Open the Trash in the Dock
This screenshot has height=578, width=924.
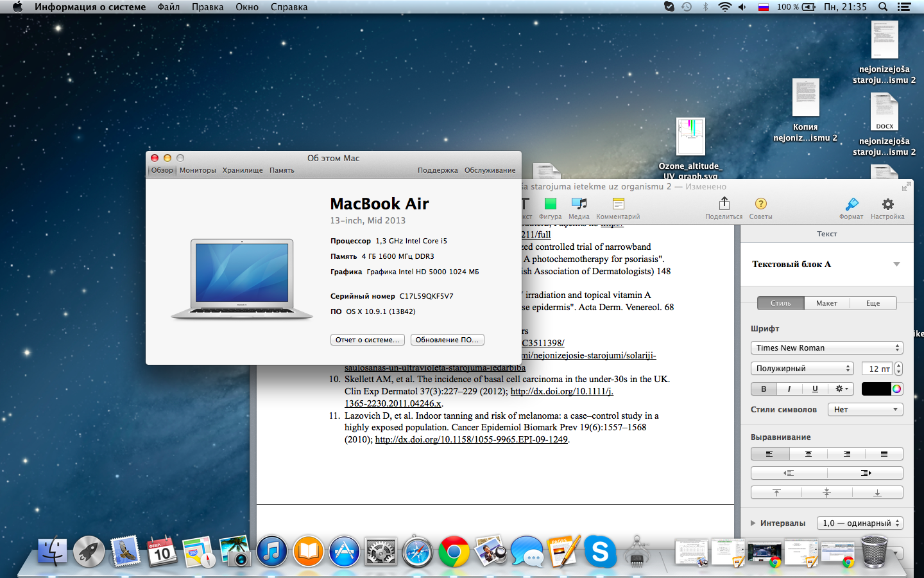tap(874, 551)
